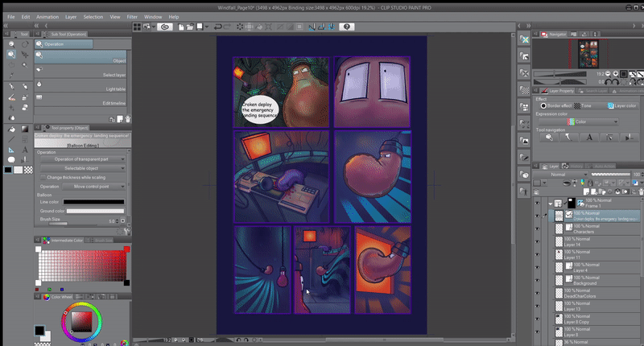Click the help question mark icon
644x346 pixels.
(x=347, y=27)
